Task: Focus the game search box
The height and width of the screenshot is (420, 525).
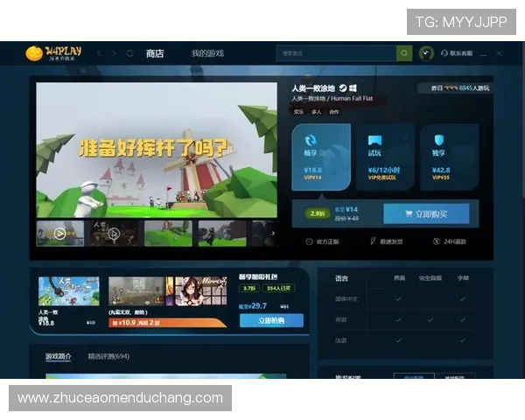Action: (x=336, y=53)
